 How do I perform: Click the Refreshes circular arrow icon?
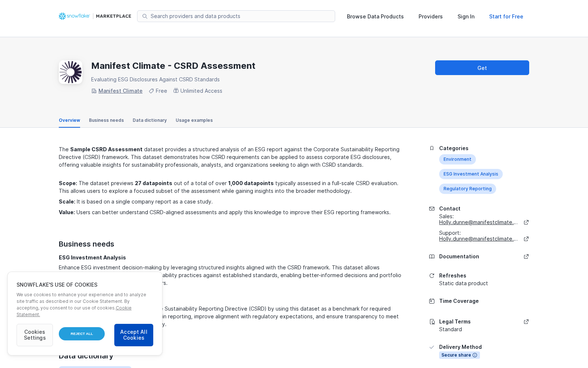click(x=432, y=276)
